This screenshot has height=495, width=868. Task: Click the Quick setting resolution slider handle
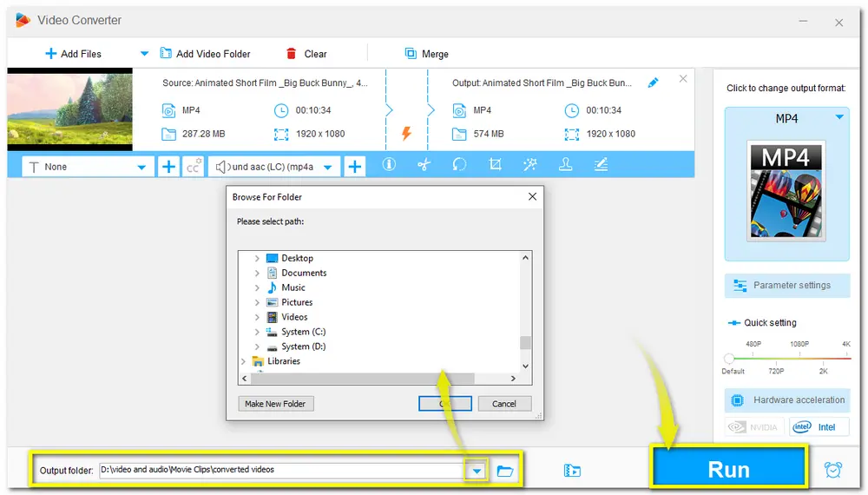(729, 359)
